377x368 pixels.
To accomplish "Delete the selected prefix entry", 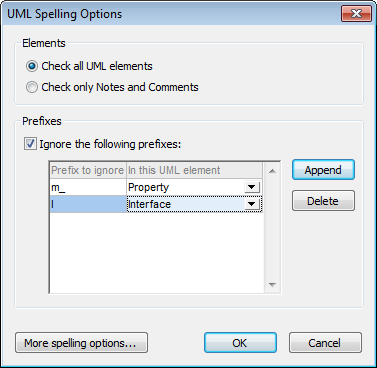I will point(323,201).
